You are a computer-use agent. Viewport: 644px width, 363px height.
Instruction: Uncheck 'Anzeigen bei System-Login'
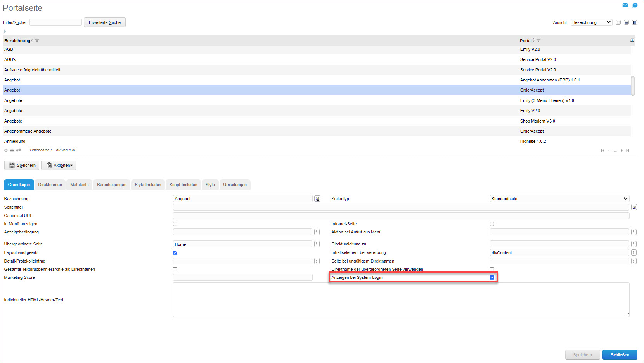pyautogui.click(x=492, y=277)
